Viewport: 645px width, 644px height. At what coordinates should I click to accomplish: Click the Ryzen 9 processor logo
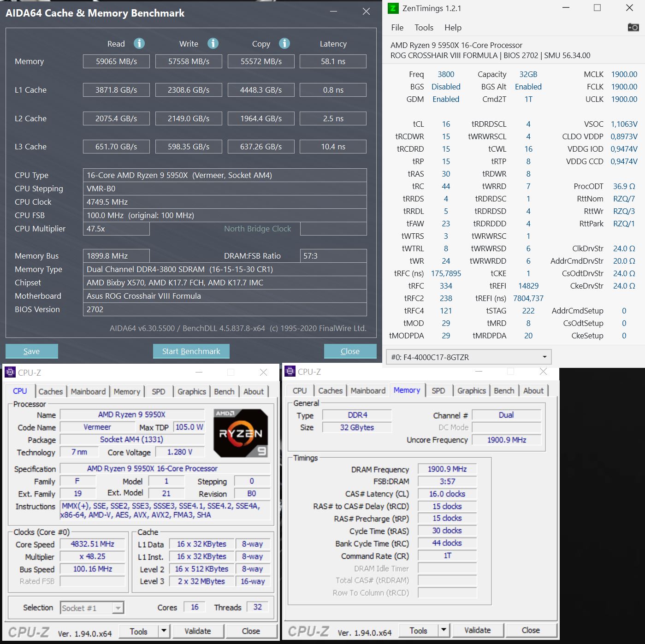click(241, 433)
